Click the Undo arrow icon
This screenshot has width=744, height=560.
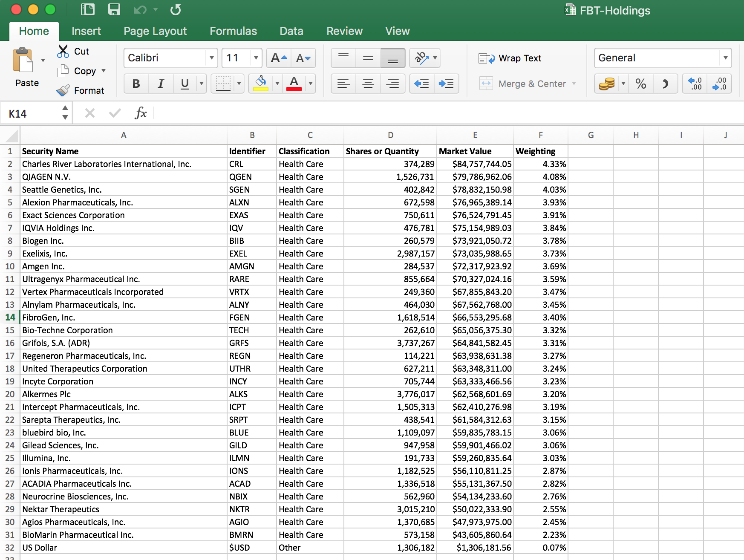click(140, 9)
